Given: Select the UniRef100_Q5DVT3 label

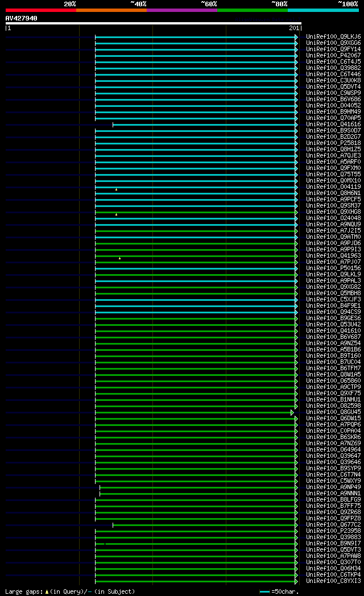Looking at the screenshot, I should click(x=333, y=549).
